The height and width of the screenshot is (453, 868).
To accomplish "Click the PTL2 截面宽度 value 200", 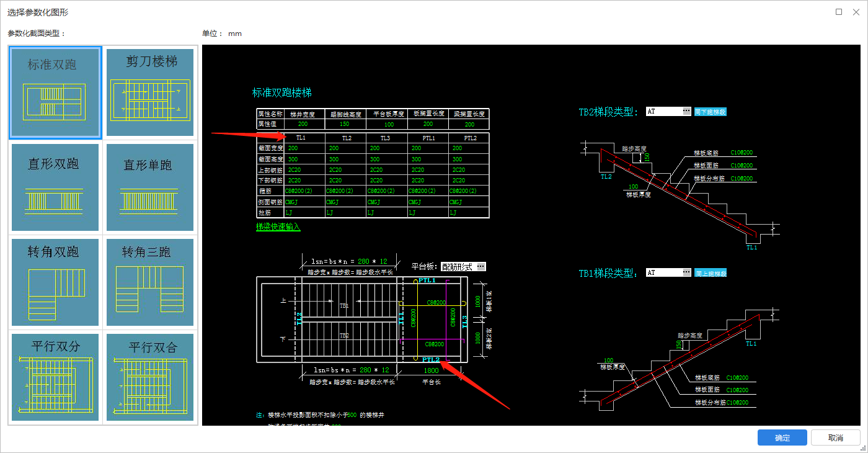I will tap(457, 148).
